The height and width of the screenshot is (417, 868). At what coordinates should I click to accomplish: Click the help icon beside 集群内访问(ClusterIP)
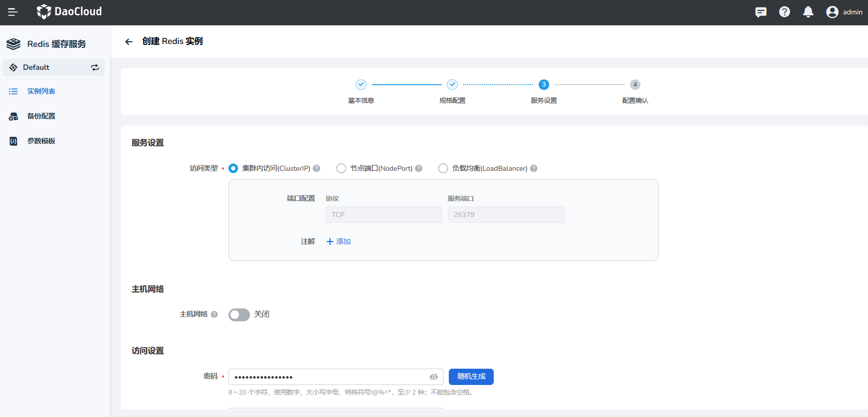click(316, 168)
